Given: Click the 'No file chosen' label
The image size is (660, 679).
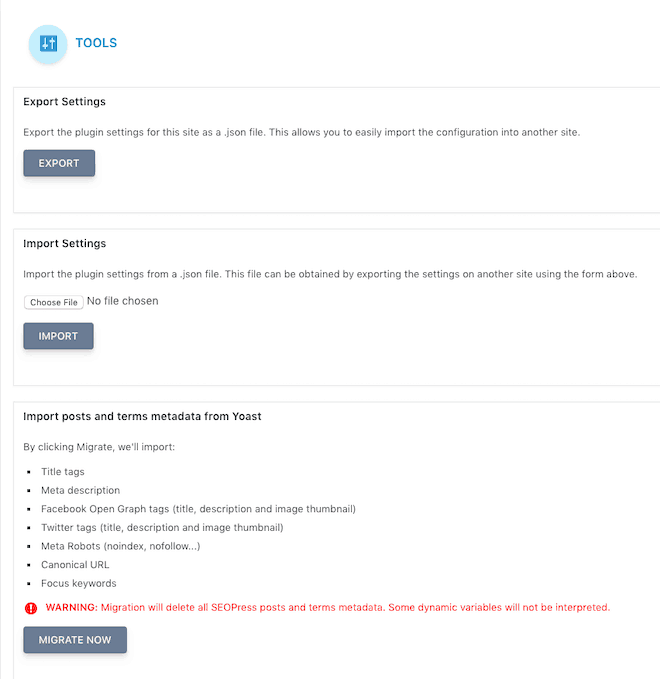Looking at the screenshot, I should (123, 301).
